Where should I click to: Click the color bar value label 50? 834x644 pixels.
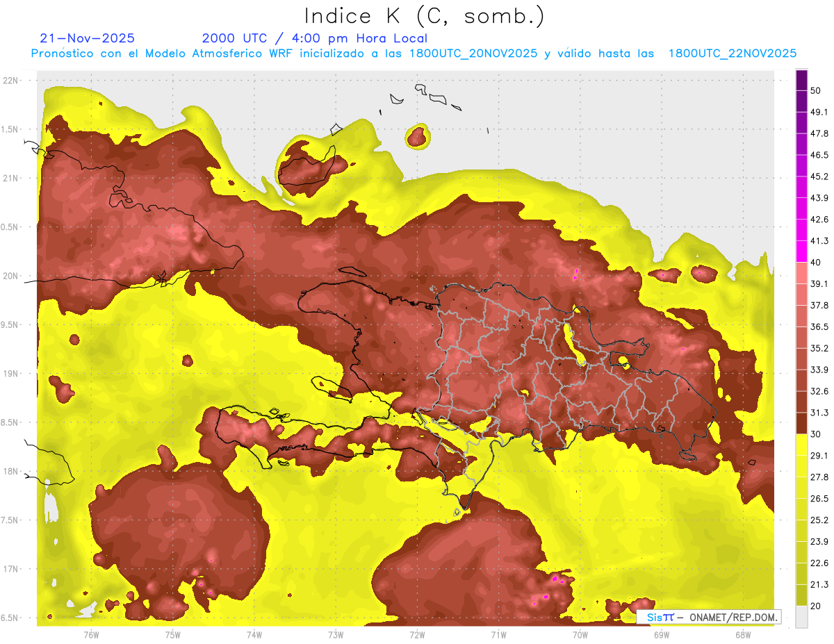click(x=816, y=91)
